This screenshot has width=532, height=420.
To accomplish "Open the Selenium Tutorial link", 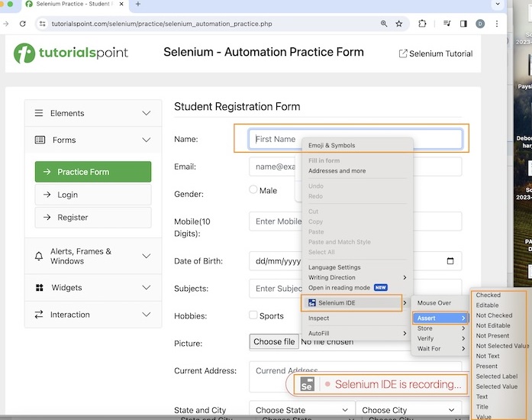I will point(435,53).
